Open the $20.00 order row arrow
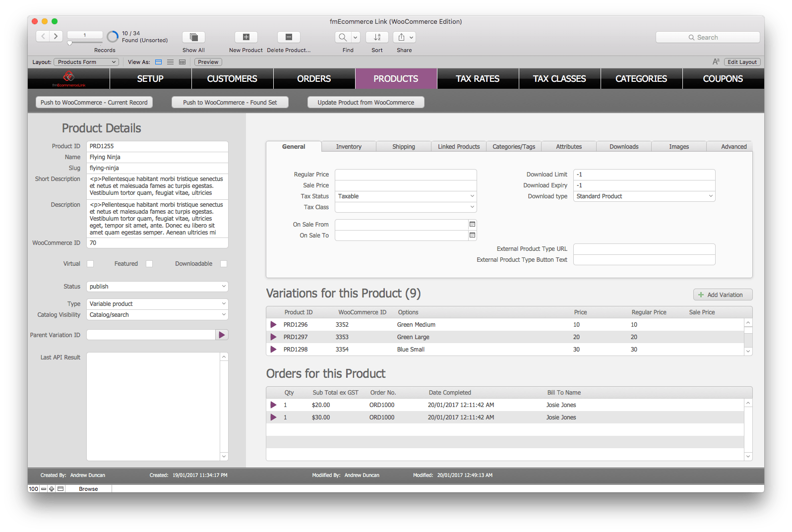Viewport: 792px width, 532px height. click(273, 405)
